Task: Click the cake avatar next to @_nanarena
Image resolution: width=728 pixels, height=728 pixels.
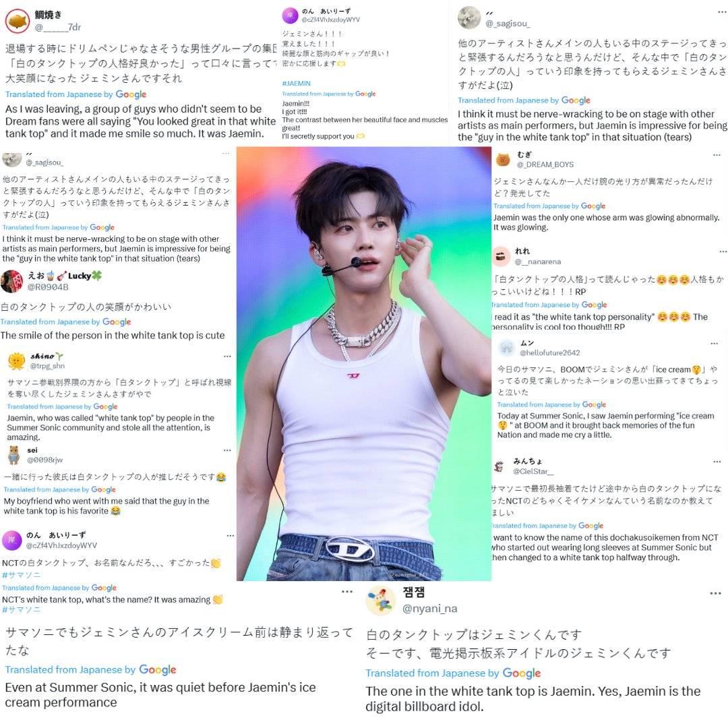Action: point(501,256)
